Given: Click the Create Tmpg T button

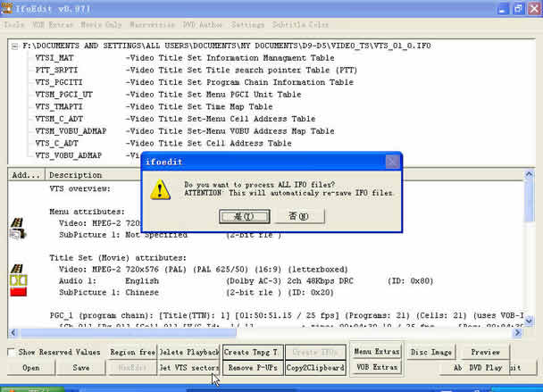Looking at the screenshot, I should pyautogui.click(x=253, y=352).
